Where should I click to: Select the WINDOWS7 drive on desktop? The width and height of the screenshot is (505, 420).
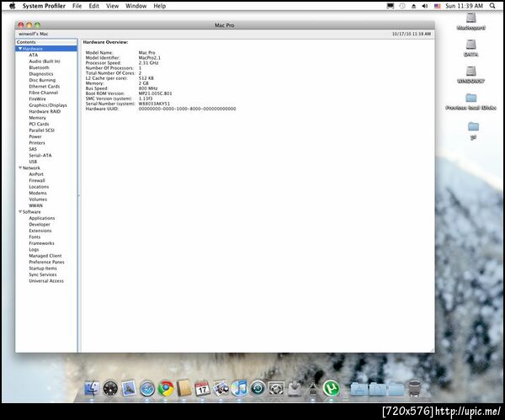470,74
